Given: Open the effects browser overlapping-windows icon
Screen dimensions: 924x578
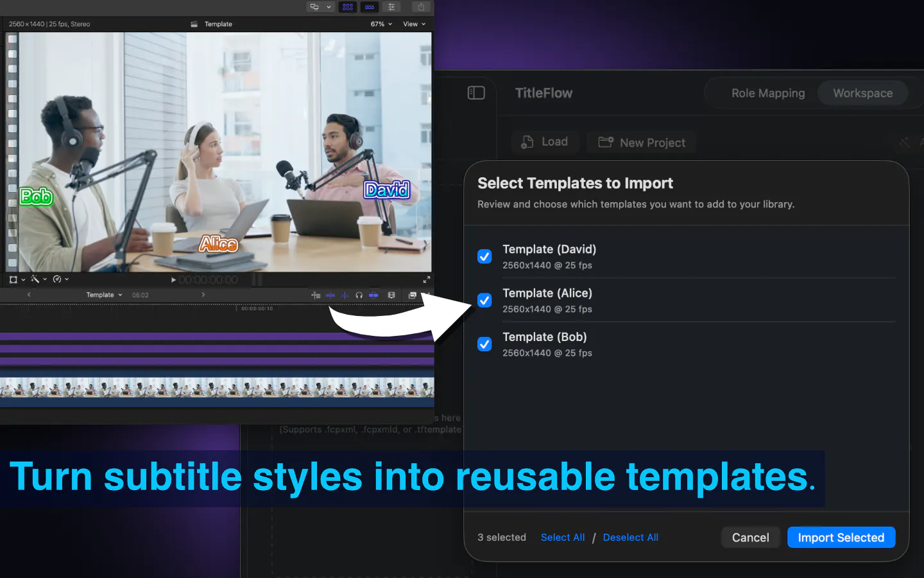Looking at the screenshot, I should pyautogui.click(x=413, y=295).
